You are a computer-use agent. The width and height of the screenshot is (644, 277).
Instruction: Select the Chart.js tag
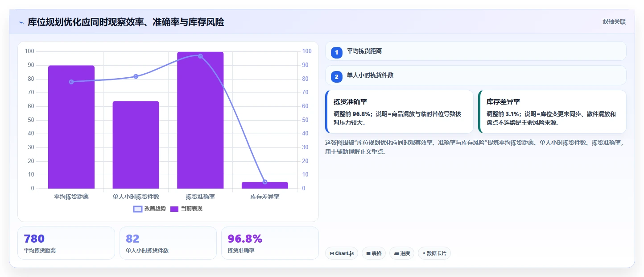pos(342,253)
